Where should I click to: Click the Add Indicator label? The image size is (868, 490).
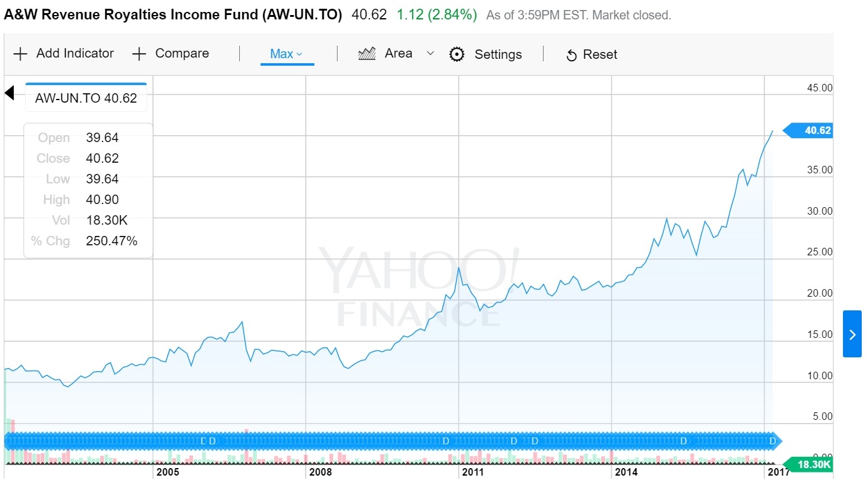coord(75,53)
